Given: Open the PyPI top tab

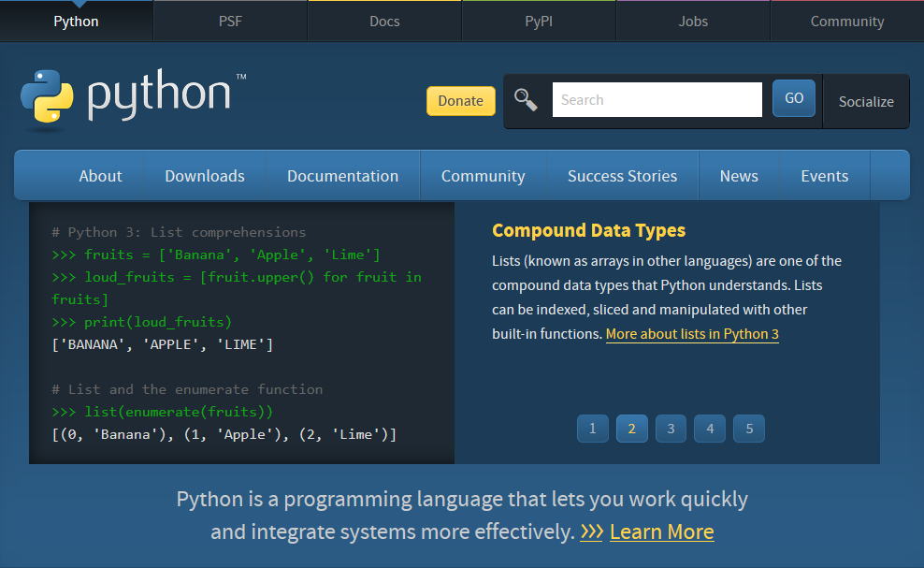Looking at the screenshot, I should coord(539,22).
